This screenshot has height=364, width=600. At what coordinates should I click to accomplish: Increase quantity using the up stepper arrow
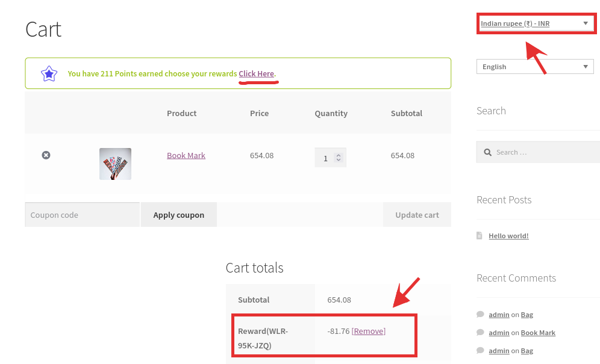tap(337, 154)
